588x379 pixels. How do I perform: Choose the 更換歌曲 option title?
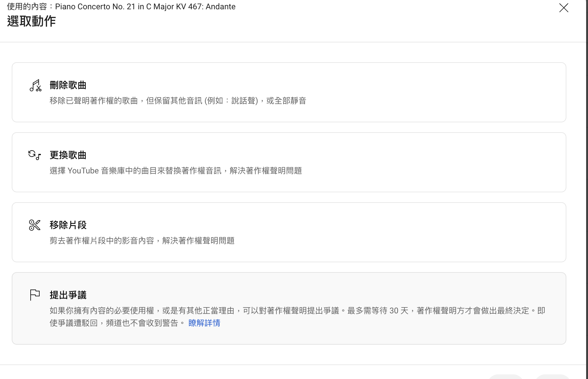[x=68, y=155]
